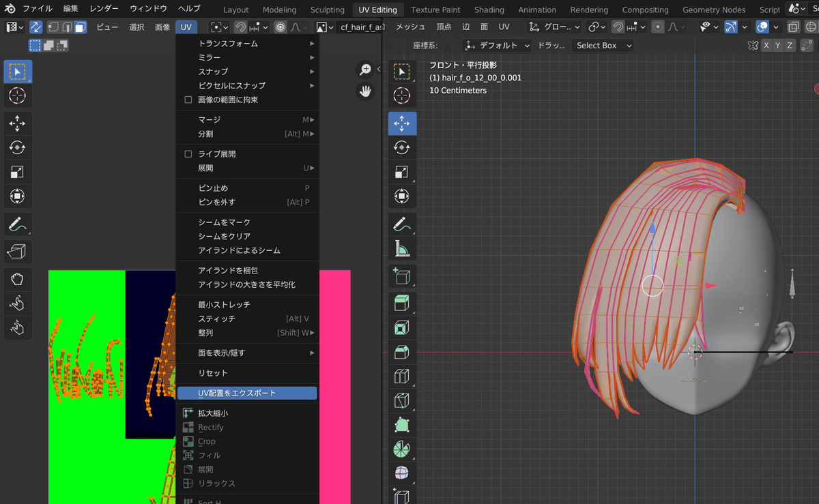Select the 3D viewport Scale tool
The image size is (819, 504).
pyautogui.click(x=402, y=172)
